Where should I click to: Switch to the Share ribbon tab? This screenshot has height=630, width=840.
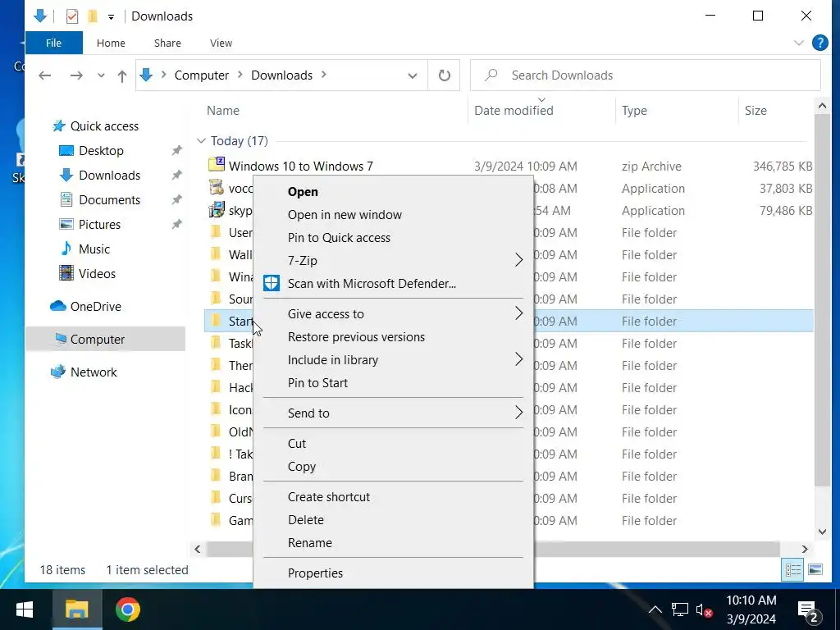[x=167, y=43]
